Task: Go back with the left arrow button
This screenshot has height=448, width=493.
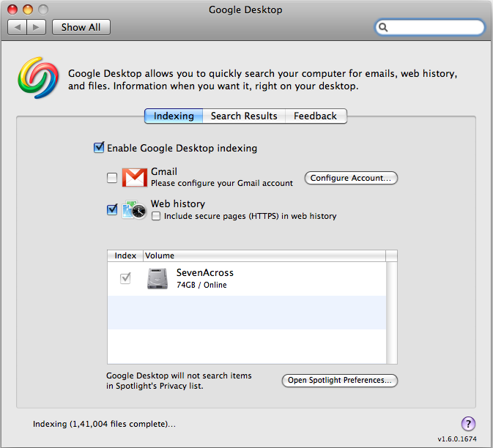Action: (x=18, y=27)
